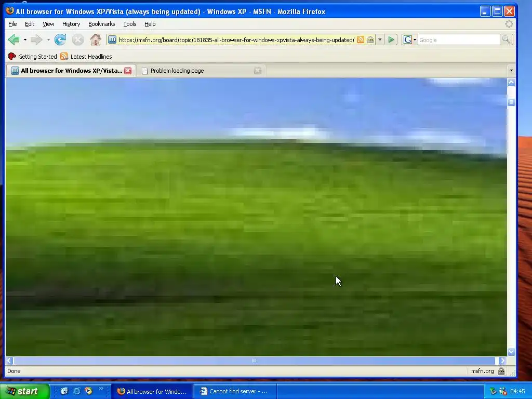Image resolution: width=532 pixels, height=399 pixels.
Task: Go to the Home page
Action: click(x=96, y=39)
